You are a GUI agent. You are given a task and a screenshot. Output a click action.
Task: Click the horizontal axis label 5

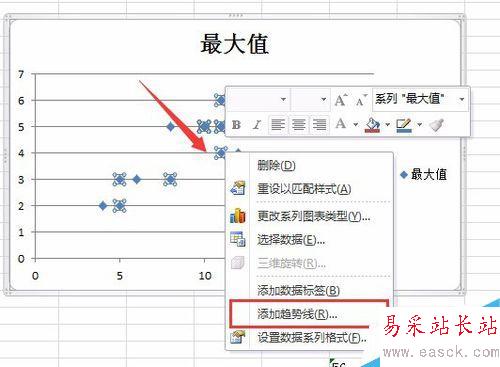120,276
